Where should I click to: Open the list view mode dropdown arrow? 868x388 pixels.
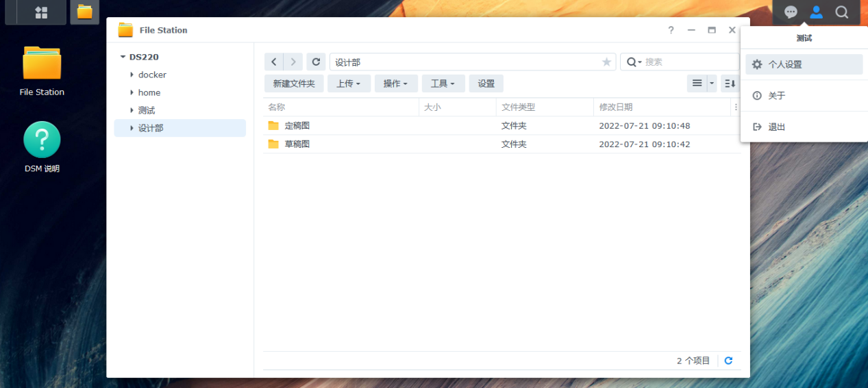[711, 83]
